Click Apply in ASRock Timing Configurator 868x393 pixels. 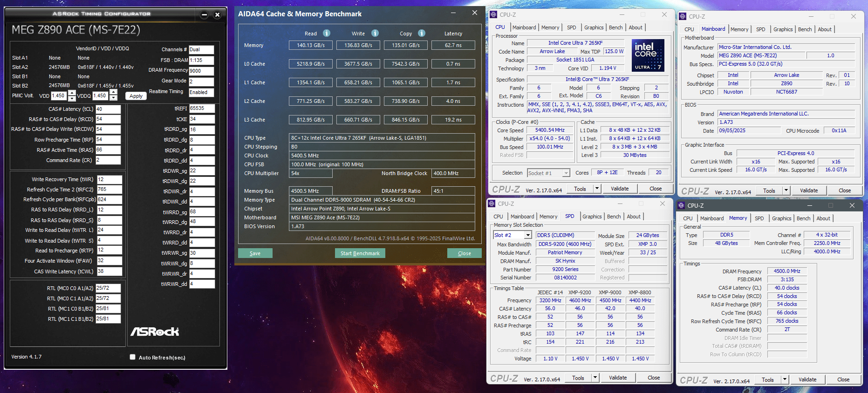(136, 96)
